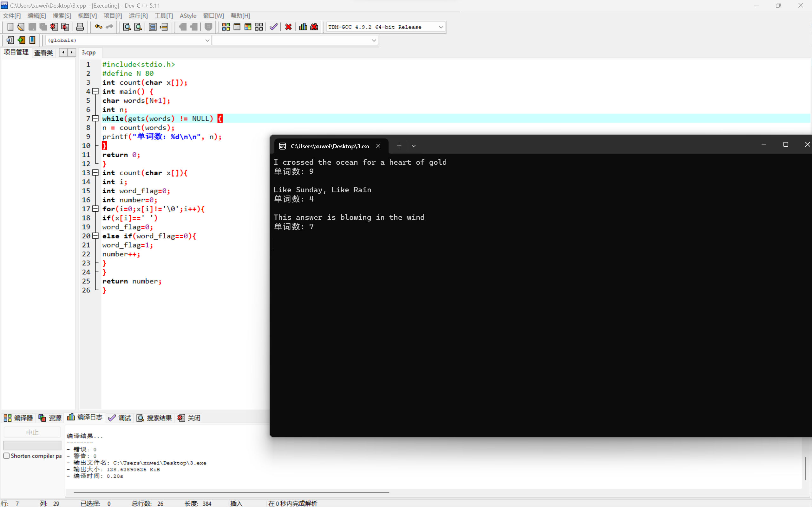Open the 运行[R] menu

point(138,16)
